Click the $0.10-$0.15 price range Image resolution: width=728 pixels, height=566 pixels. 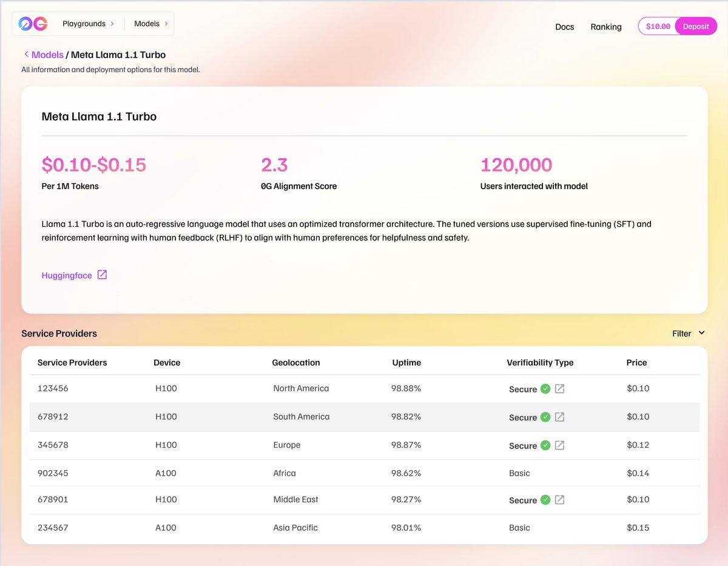coord(94,164)
